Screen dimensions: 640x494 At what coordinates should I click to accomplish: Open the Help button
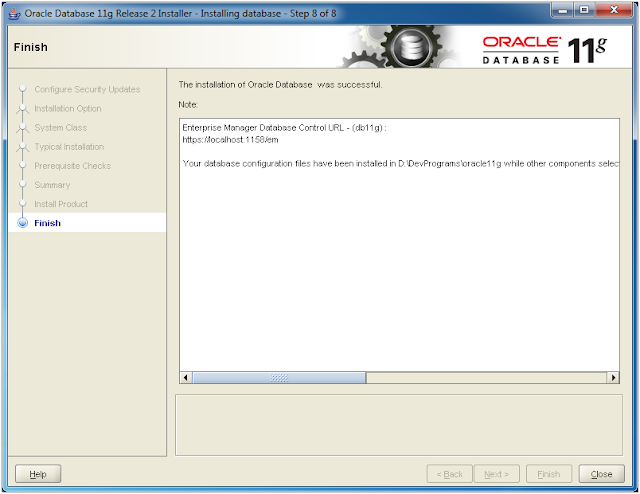(38, 474)
